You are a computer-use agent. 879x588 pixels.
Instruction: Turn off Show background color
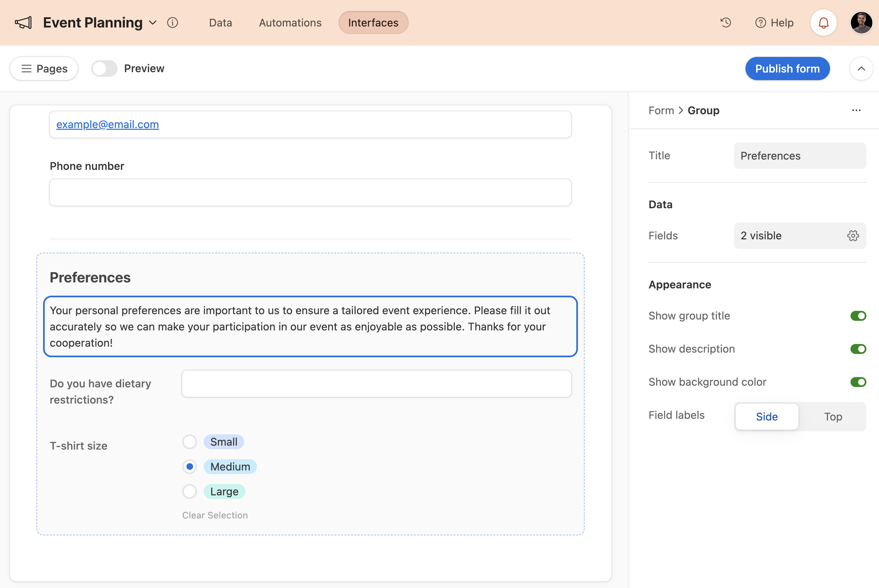point(858,382)
